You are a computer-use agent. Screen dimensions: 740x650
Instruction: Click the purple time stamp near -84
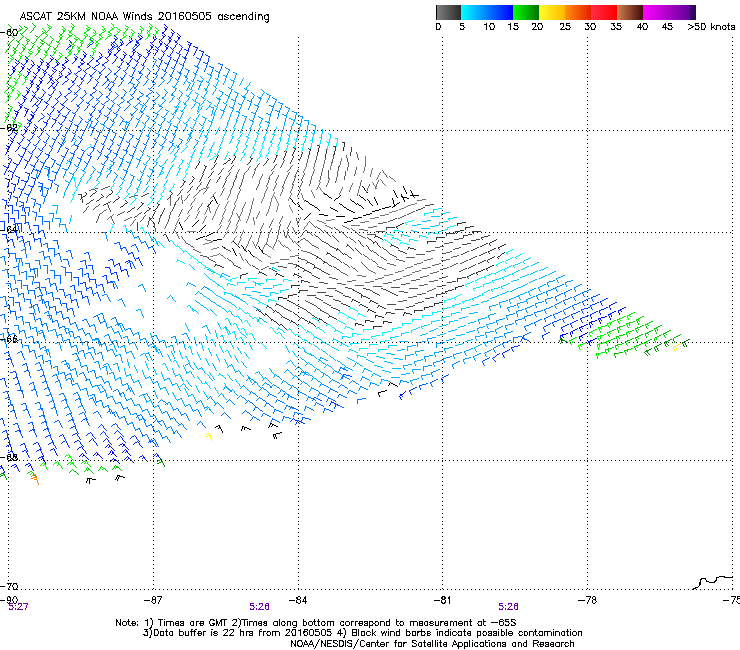(260, 607)
